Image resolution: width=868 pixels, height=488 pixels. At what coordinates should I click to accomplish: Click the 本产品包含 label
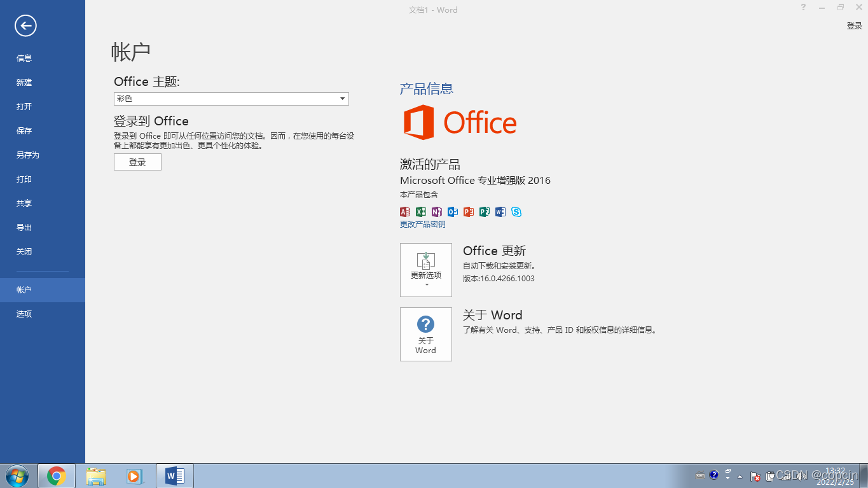click(x=418, y=195)
